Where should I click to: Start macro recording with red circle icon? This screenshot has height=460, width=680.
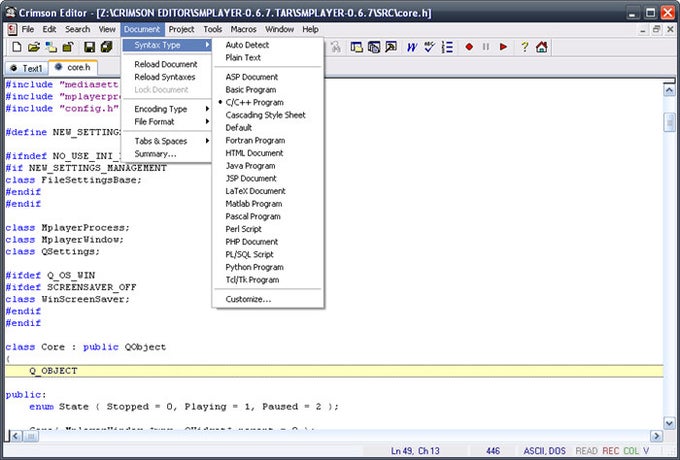469,47
